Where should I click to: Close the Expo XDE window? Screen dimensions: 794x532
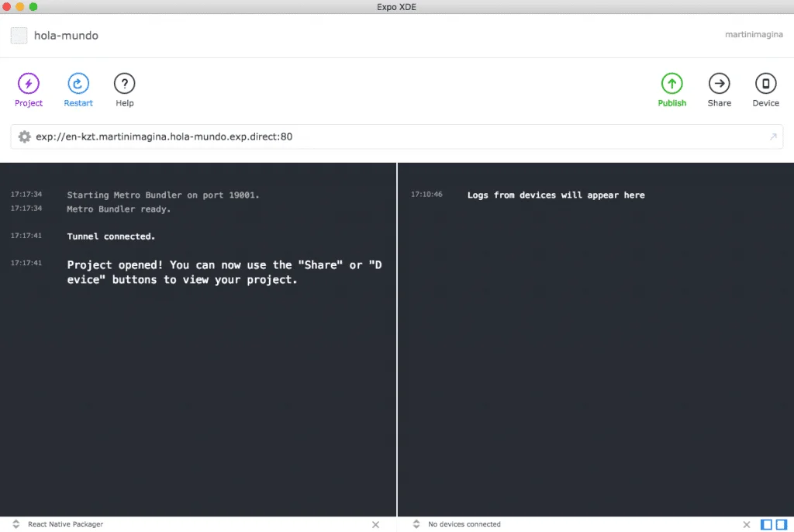click(6, 6)
